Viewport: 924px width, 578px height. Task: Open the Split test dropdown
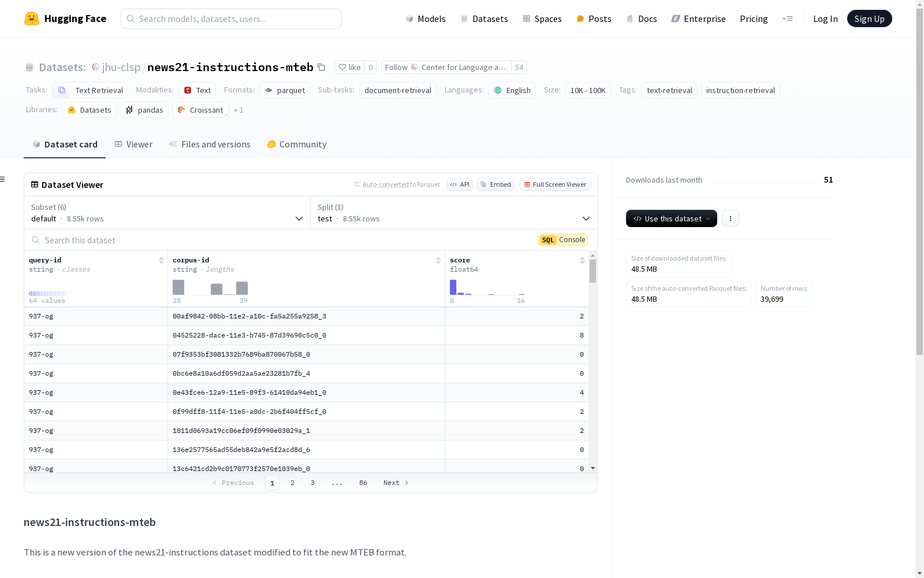pos(454,213)
